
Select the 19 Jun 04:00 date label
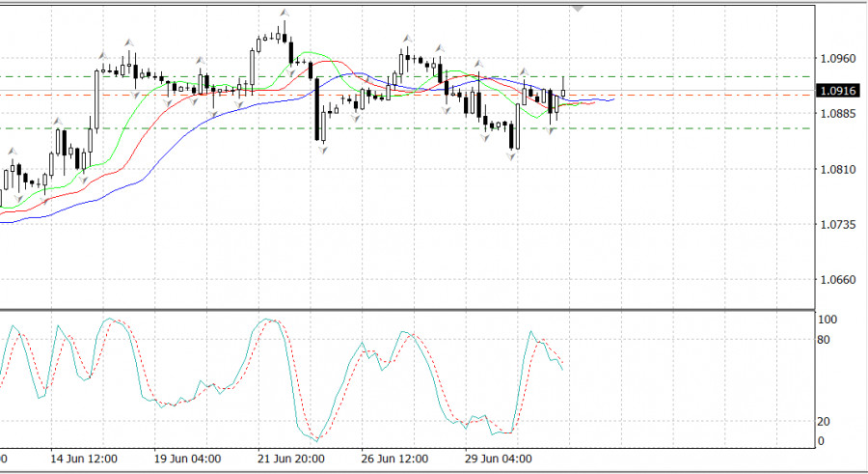188,459
